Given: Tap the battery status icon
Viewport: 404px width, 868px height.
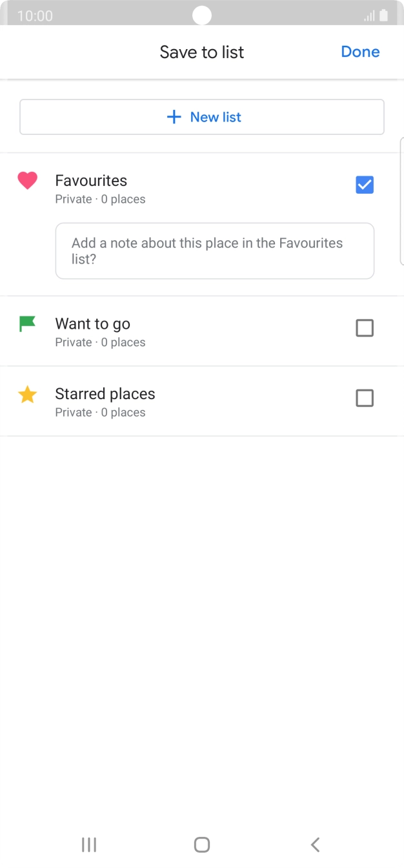Looking at the screenshot, I should [384, 15].
